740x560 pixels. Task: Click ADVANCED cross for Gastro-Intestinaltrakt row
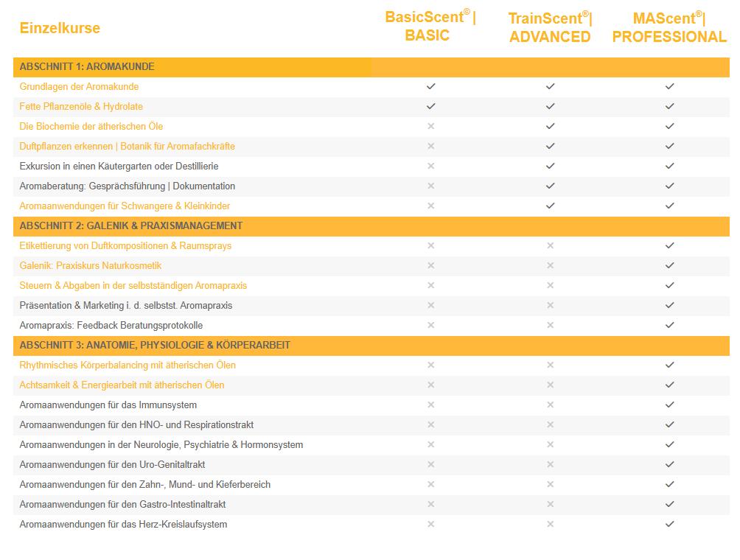[x=550, y=504]
